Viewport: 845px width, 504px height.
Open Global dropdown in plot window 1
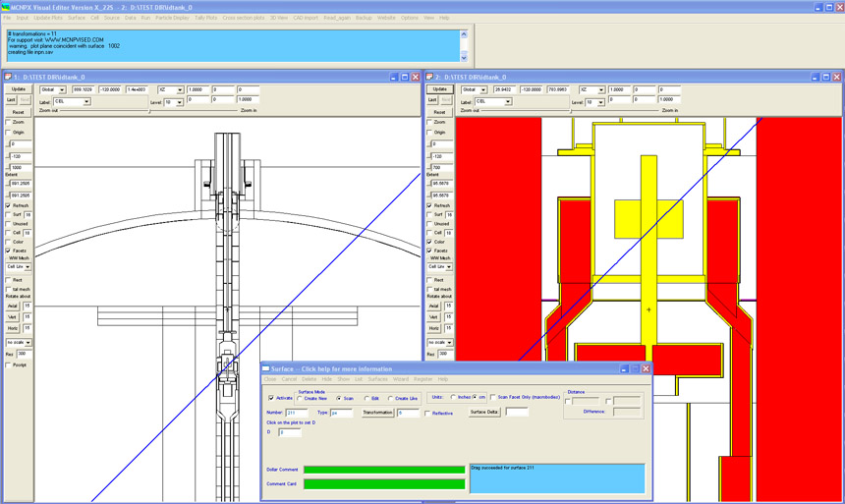(62, 90)
